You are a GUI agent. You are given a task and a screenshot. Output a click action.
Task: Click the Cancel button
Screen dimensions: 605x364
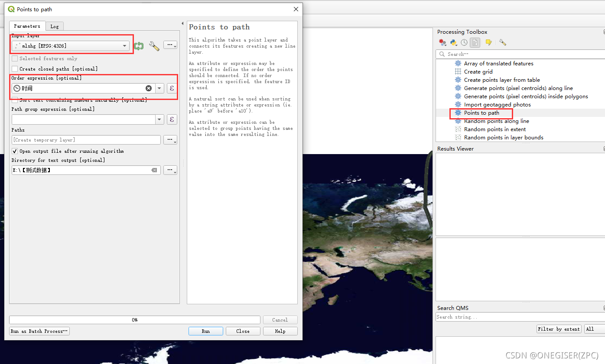280,320
